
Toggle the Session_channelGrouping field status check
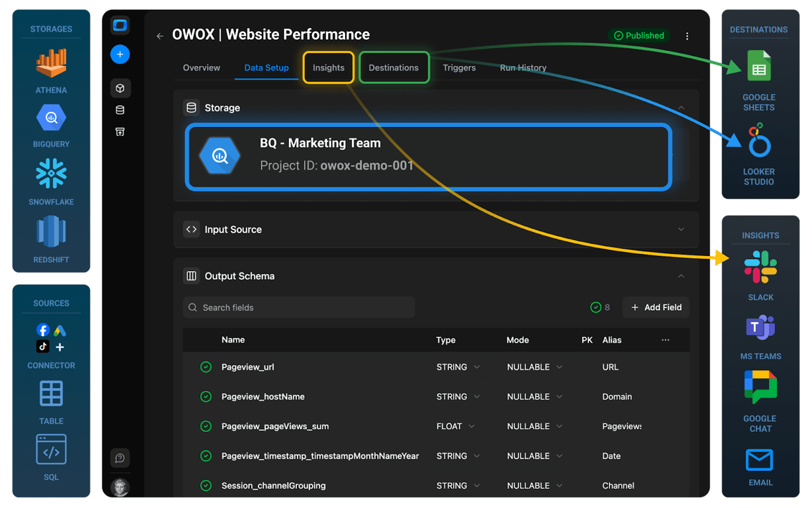(x=206, y=486)
